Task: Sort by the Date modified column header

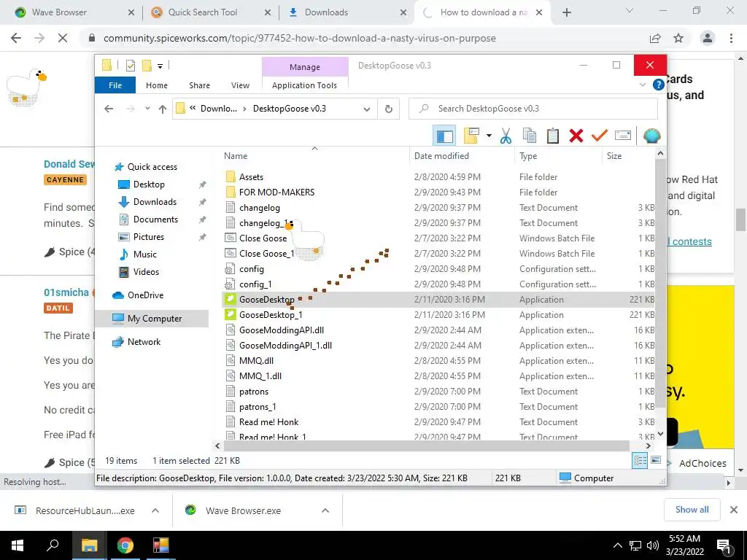Action: coord(441,156)
